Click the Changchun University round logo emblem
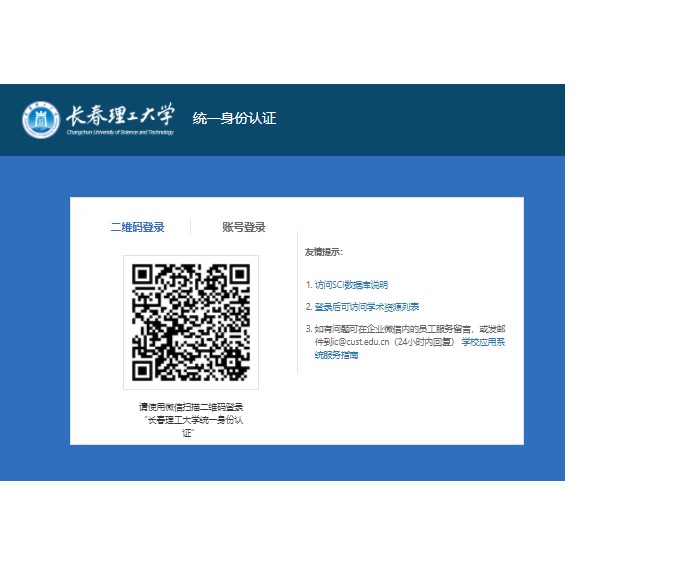 tap(41, 120)
